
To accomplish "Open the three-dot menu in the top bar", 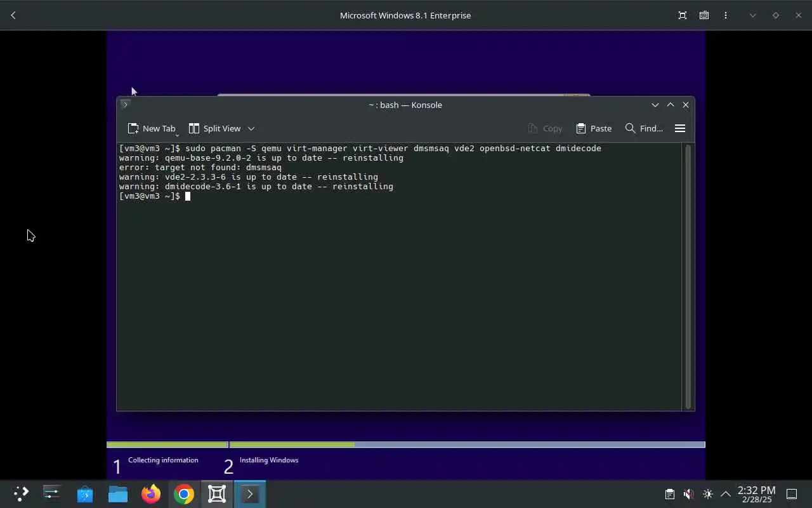I will [x=726, y=15].
